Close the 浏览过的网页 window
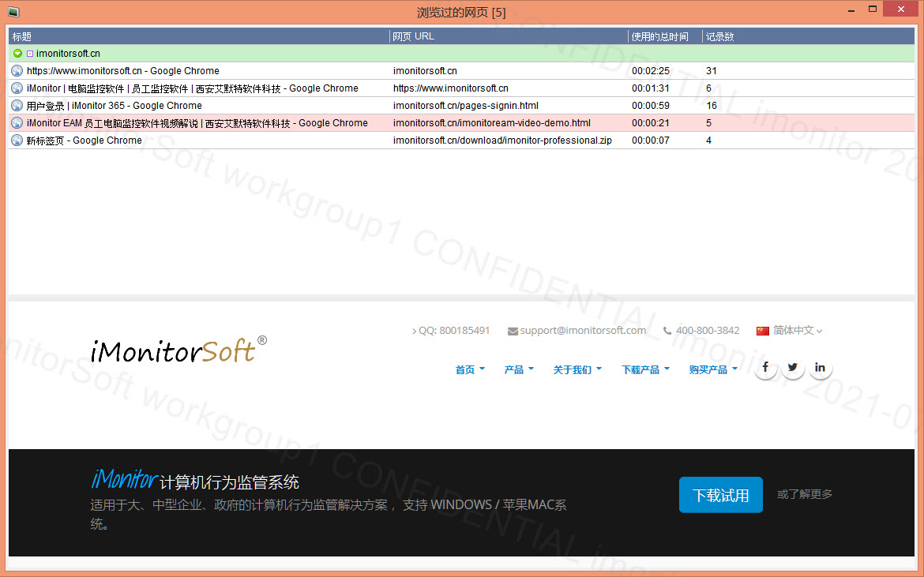 pos(900,9)
